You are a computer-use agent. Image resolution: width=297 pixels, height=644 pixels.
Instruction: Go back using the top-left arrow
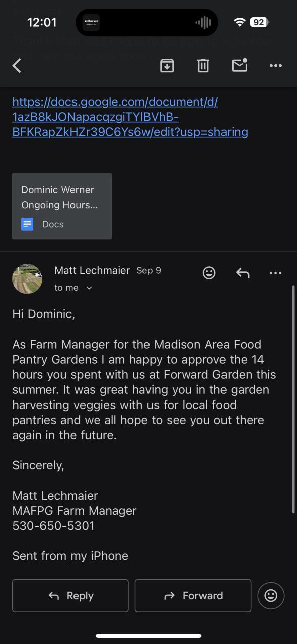(17, 66)
